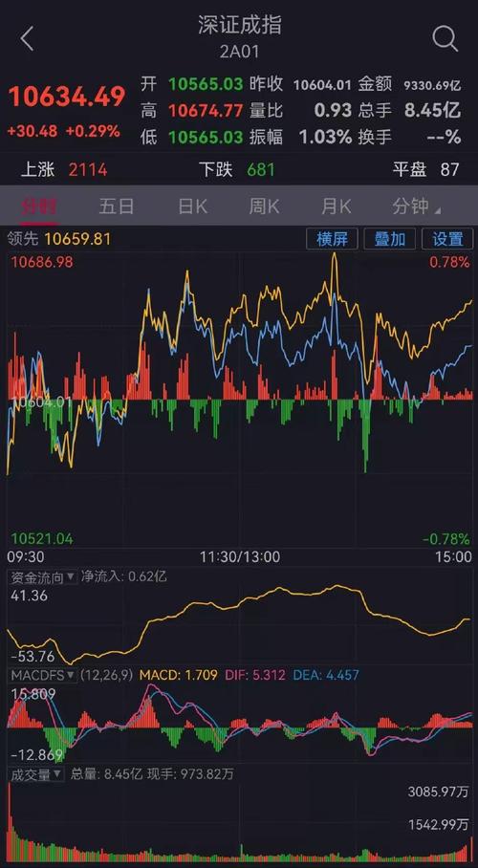Tap the 净流入: 0.62亿 label
This screenshot has width=478, height=868.
pos(124,576)
